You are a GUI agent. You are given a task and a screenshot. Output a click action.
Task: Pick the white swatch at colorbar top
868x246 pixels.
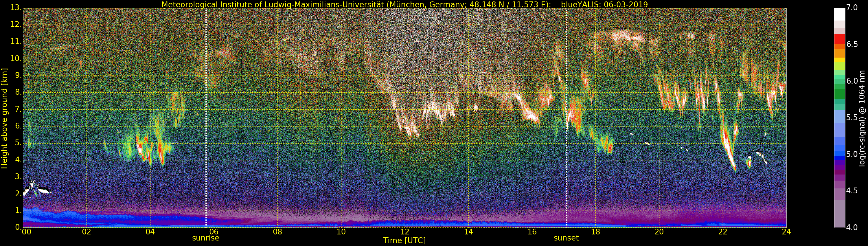click(839, 14)
